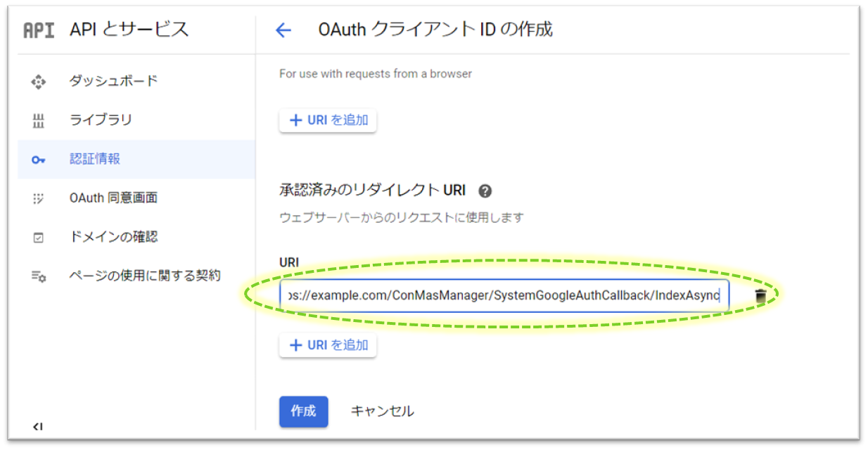Click the キャンセル button
This screenshot has width=868, height=450.
(x=382, y=411)
